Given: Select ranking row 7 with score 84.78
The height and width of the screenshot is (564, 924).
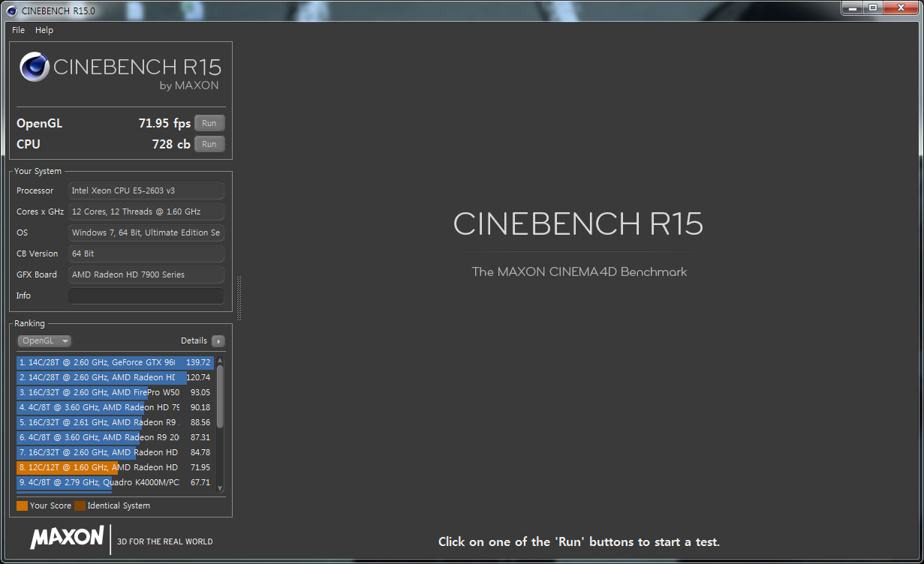Looking at the screenshot, I should [x=116, y=452].
